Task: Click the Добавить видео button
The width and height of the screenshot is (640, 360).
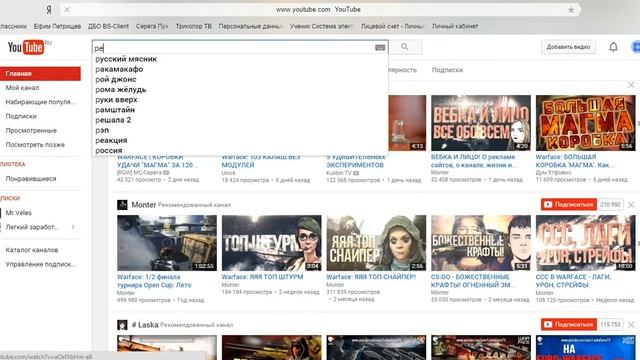Action: (x=568, y=47)
